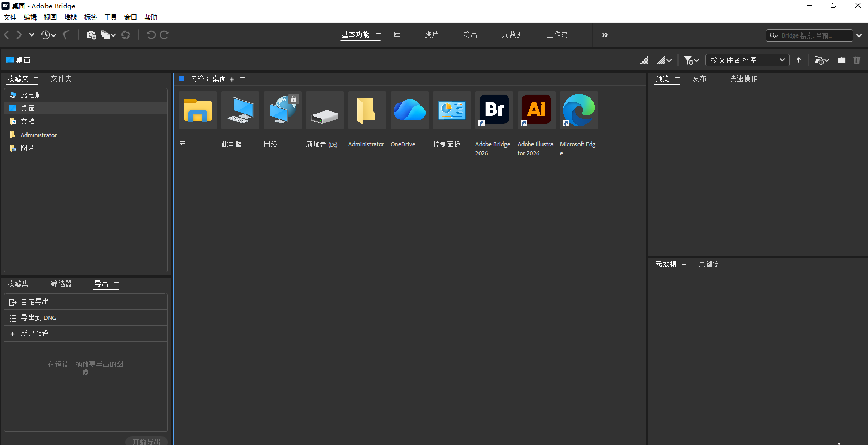
Task: Click the create new folder icon
Action: coord(841,60)
